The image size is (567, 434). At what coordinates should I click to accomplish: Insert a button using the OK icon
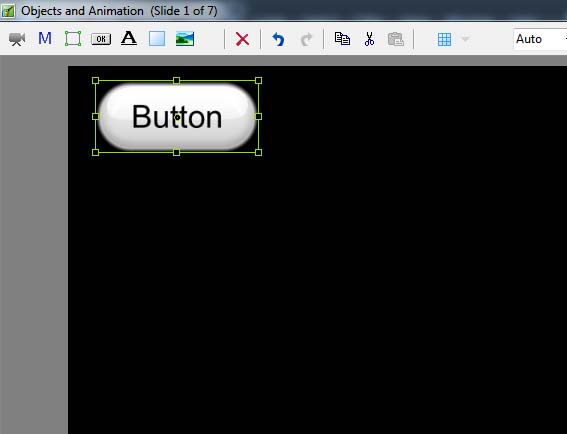pyautogui.click(x=101, y=39)
